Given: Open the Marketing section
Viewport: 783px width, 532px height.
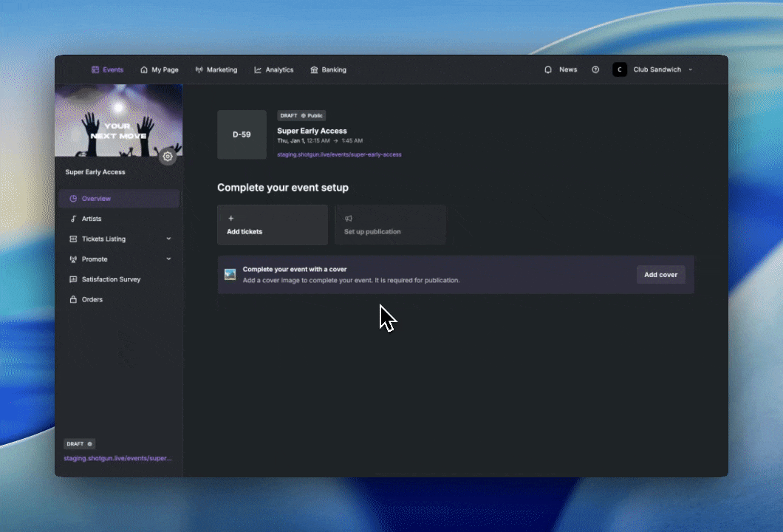Looking at the screenshot, I should click(x=216, y=70).
